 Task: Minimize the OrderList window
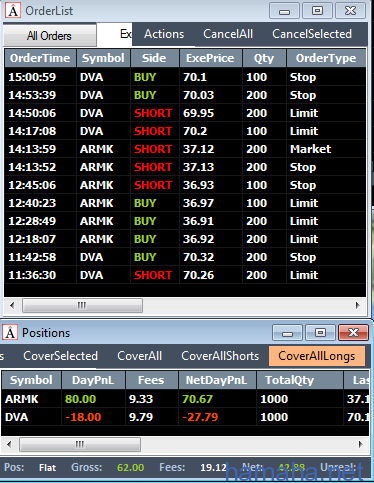pos(284,11)
